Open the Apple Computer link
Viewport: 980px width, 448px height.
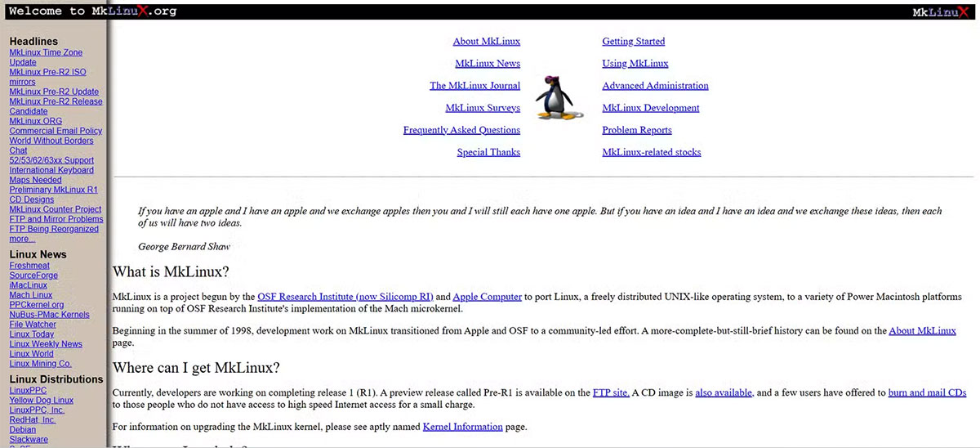(487, 297)
